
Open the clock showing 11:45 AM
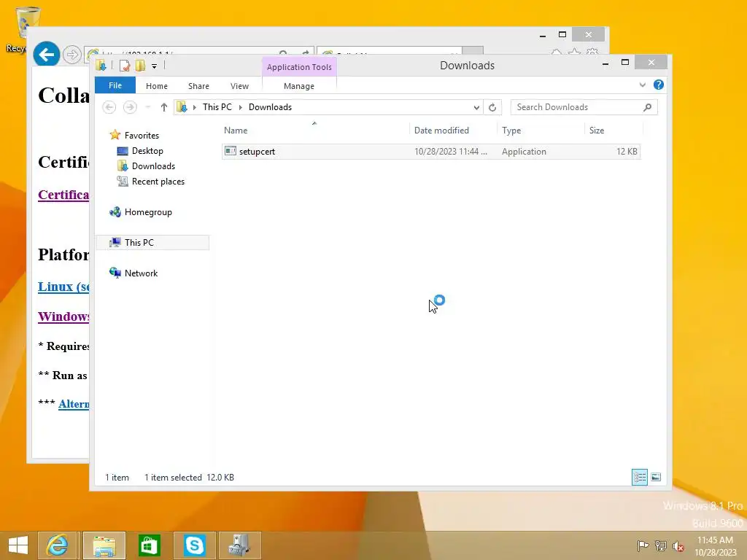[x=716, y=546]
